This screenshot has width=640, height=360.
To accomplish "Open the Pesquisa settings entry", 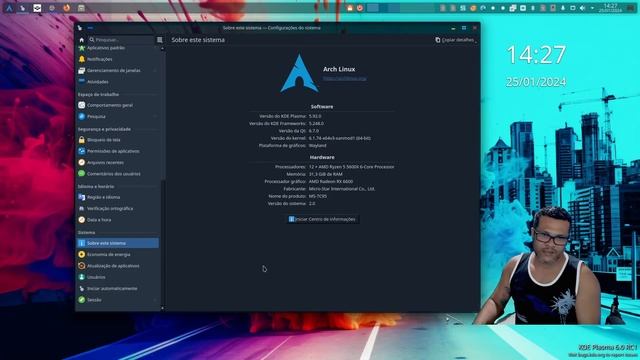I will click(x=118, y=117).
